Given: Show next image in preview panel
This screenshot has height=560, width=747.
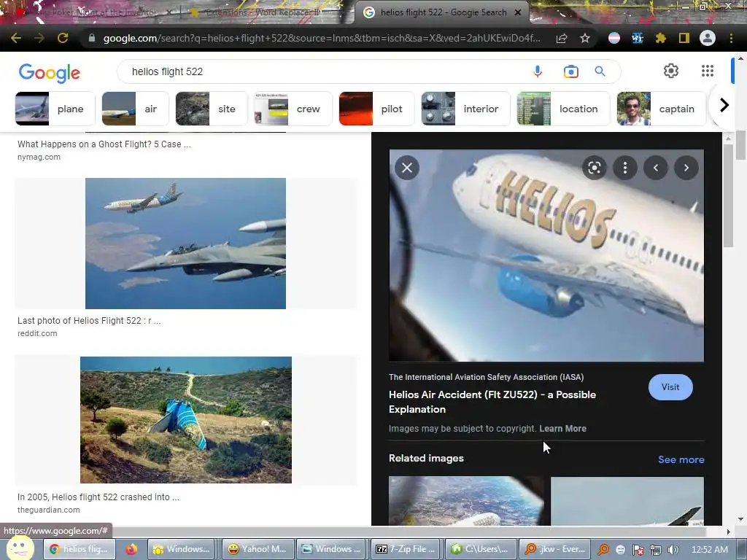Looking at the screenshot, I should point(686,168).
